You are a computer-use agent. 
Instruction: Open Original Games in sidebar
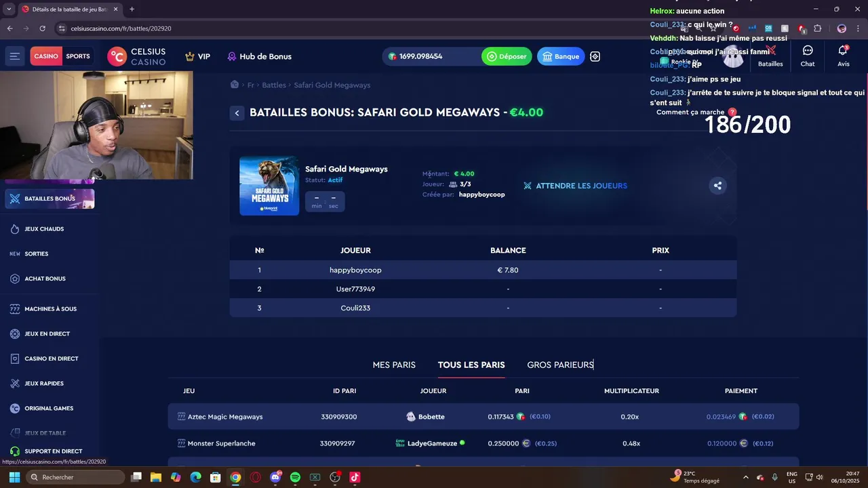coord(48,409)
